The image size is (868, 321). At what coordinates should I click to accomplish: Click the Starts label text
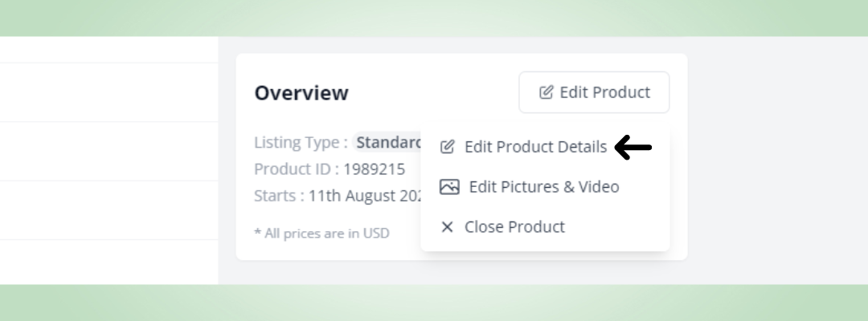(279, 196)
